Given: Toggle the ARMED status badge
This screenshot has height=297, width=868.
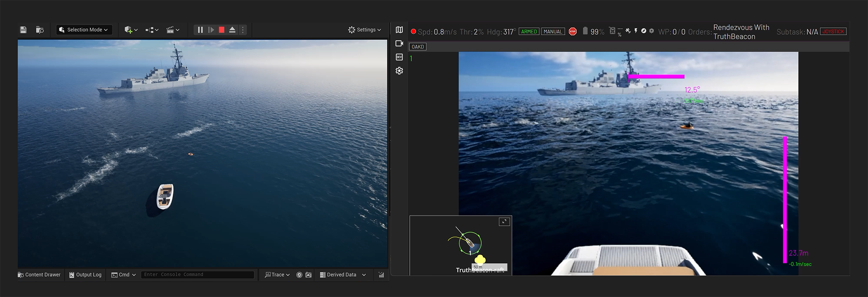Looking at the screenshot, I should point(529,32).
